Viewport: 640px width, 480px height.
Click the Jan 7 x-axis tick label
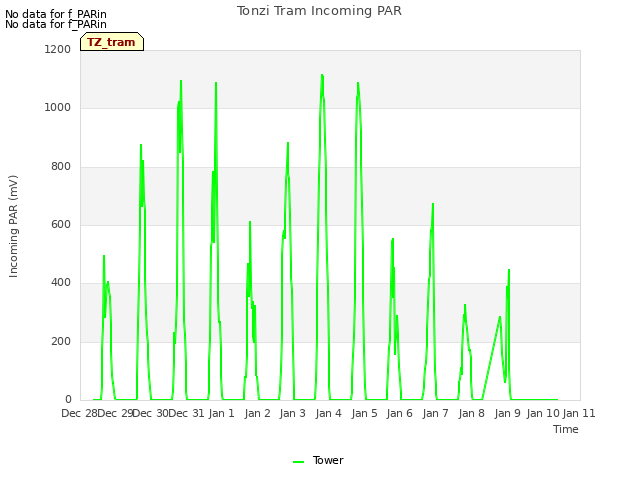click(436, 413)
